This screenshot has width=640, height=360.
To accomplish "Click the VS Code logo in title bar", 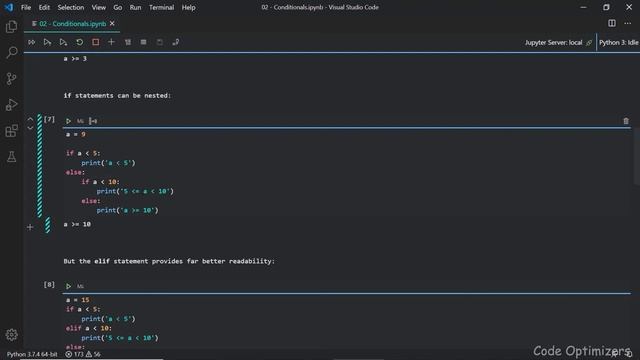I will 9,7.
